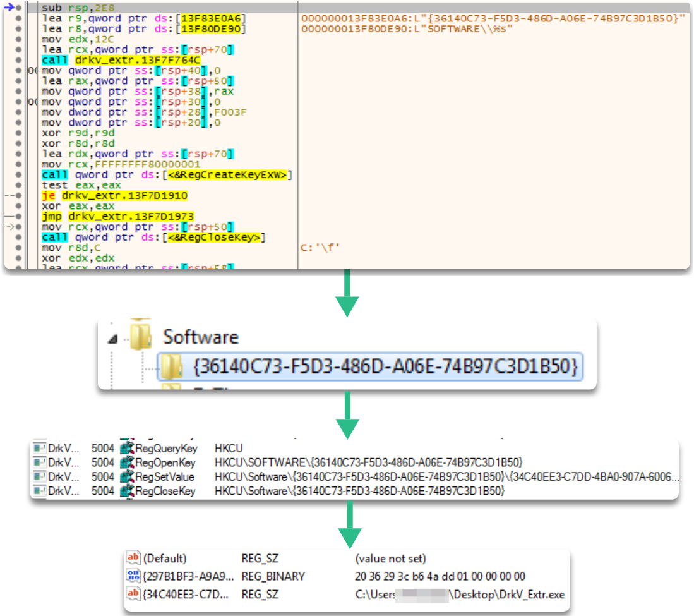Toggle breakpoint dot beside call RegCloseKey line
The image size is (694, 616).
[18, 238]
